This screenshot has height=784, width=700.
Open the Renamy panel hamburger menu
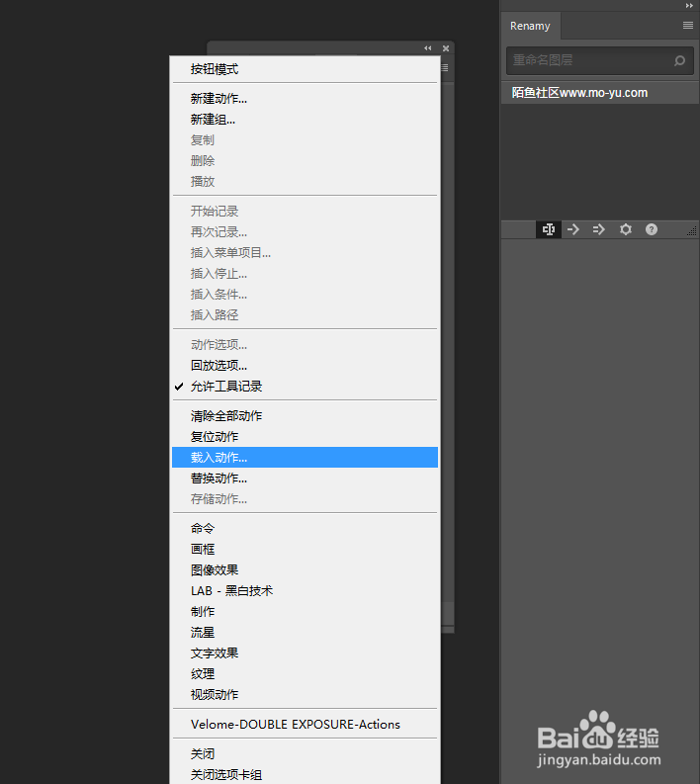tap(688, 26)
